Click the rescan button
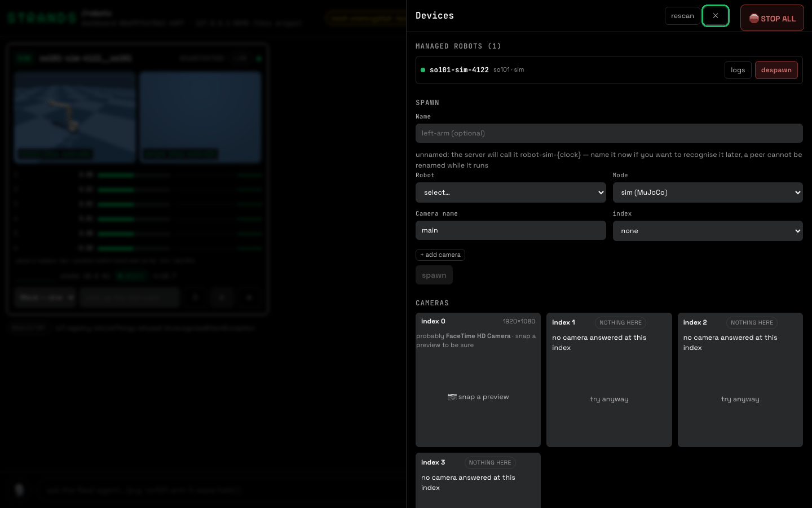The width and height of the screenshot is (812, 508). pos(682,16)
